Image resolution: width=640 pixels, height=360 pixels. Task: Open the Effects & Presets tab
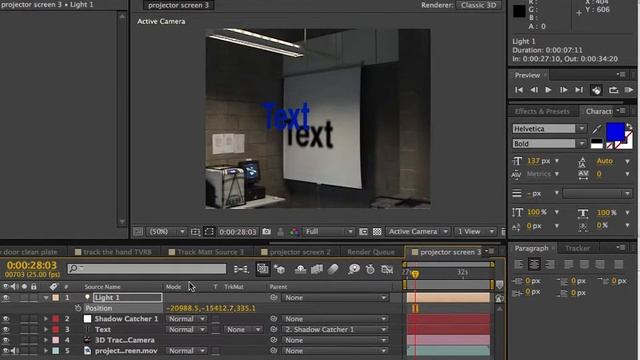pyautogui.click(x=542, y=111)
